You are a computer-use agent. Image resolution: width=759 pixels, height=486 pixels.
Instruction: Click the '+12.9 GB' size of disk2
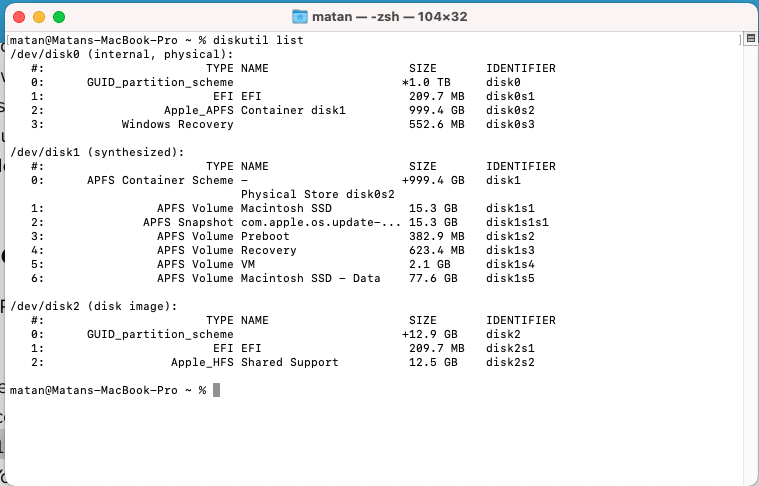point(430,334)
